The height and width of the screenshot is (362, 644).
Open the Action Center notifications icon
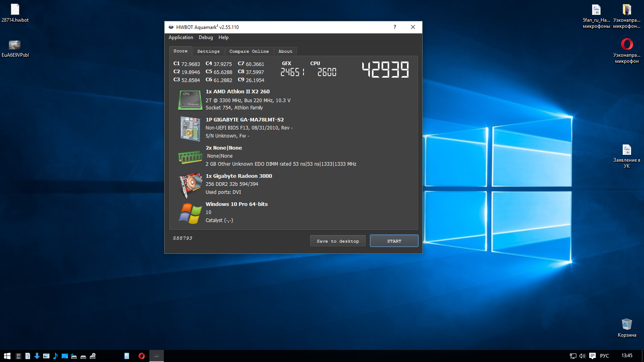point(592,356)
